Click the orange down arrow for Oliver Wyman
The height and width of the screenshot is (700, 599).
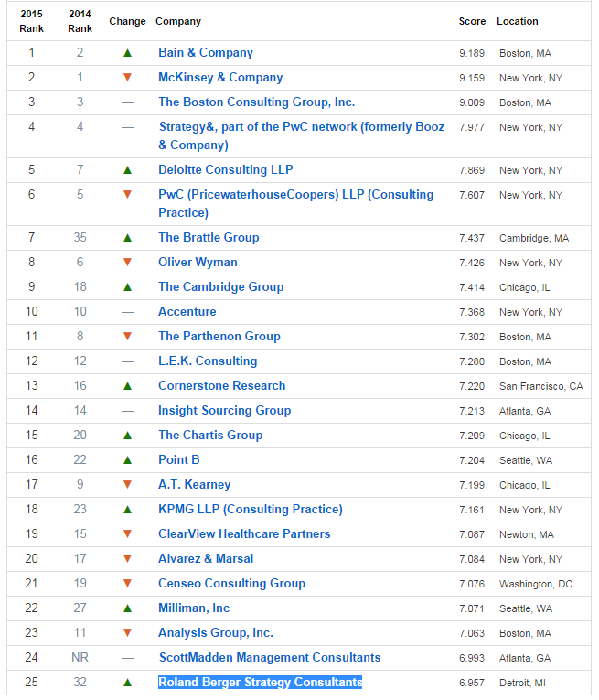(x=127, y=262)
